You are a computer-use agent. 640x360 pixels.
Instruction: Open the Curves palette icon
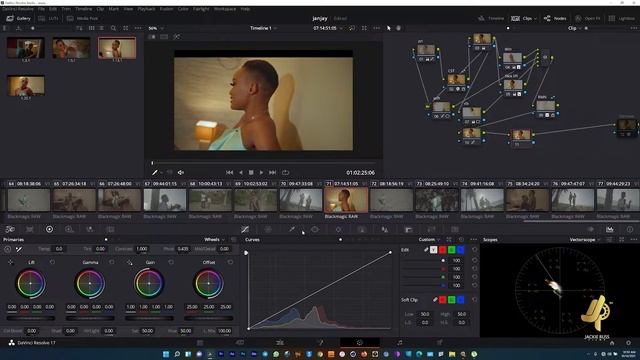point(245,229)
